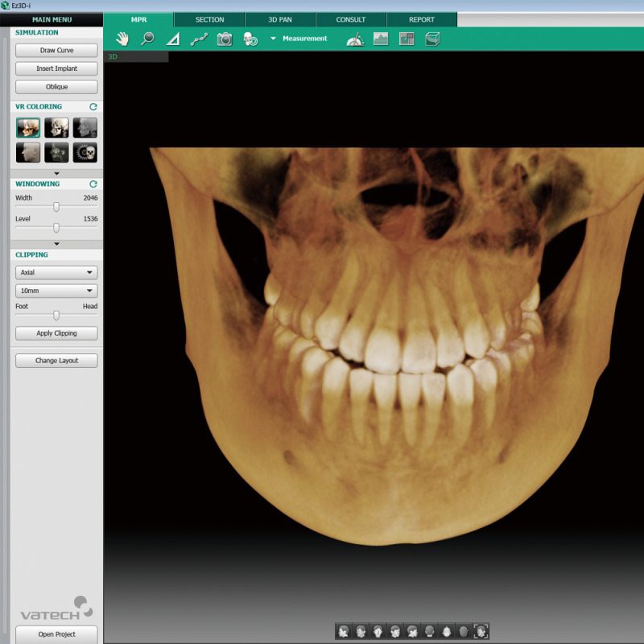The width and height of the screenshot is (644, 644).
Task: Choose the polyline measurement tool
Action: [x=200, y=38]
